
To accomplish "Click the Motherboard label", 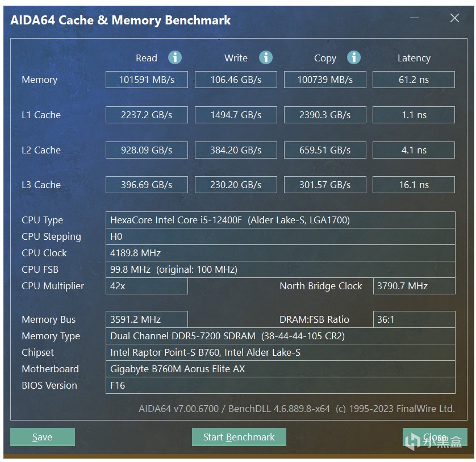I will click(x=50, y=369).
